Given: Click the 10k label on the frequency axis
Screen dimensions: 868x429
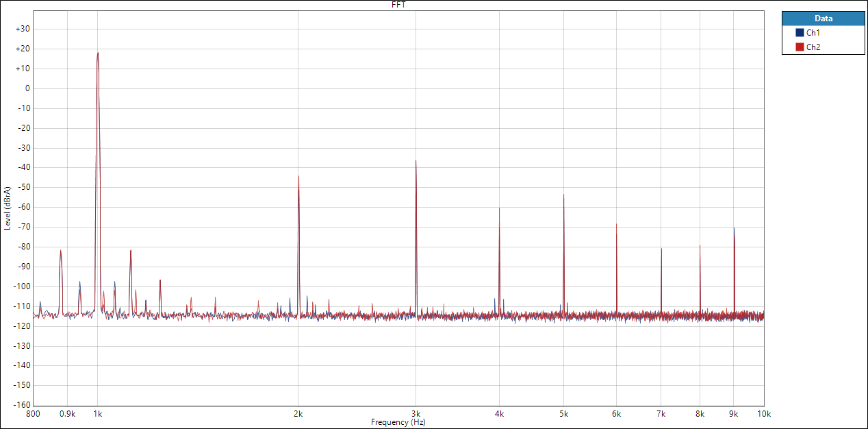Looking at the screenshot, I should tap(764, 414).
